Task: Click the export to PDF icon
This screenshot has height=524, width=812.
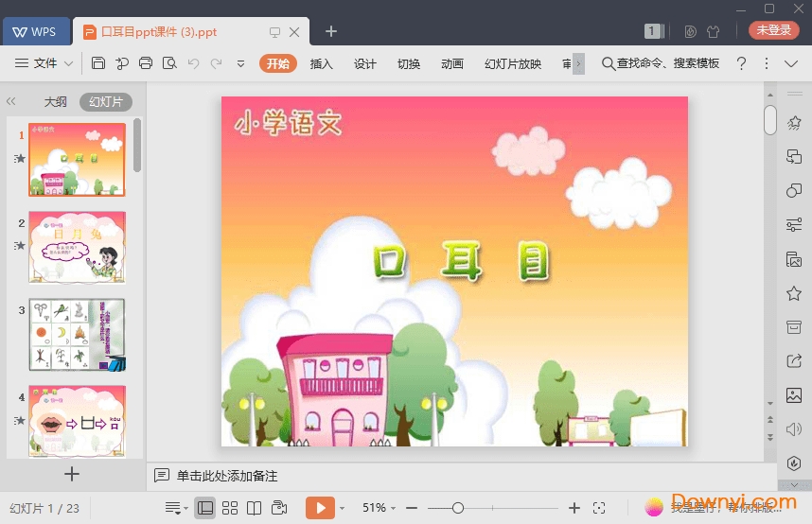Action: (x=122, y=63)
